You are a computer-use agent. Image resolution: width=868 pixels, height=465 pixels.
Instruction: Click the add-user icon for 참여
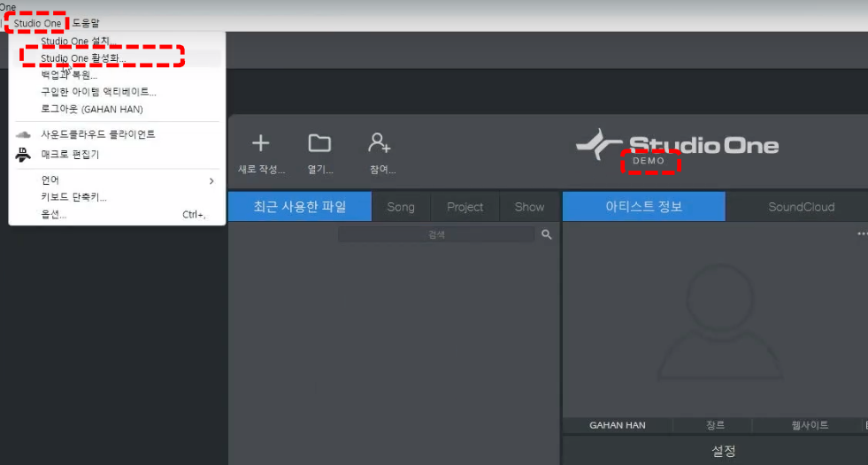380,142
